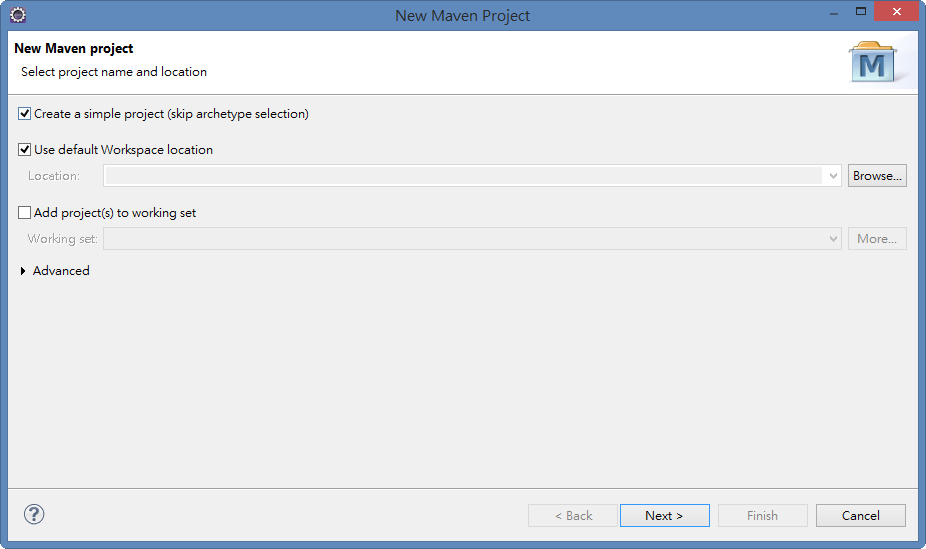The image size is (926, 549).
Task: Go to the next page with Next >
Action: [664, 515]
